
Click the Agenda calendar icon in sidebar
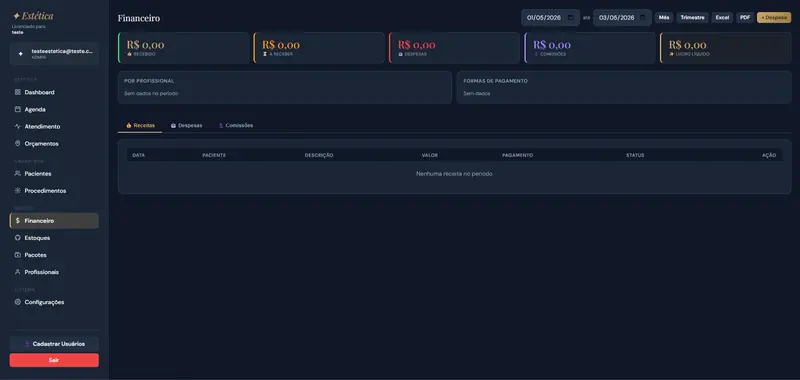(17, 109)
